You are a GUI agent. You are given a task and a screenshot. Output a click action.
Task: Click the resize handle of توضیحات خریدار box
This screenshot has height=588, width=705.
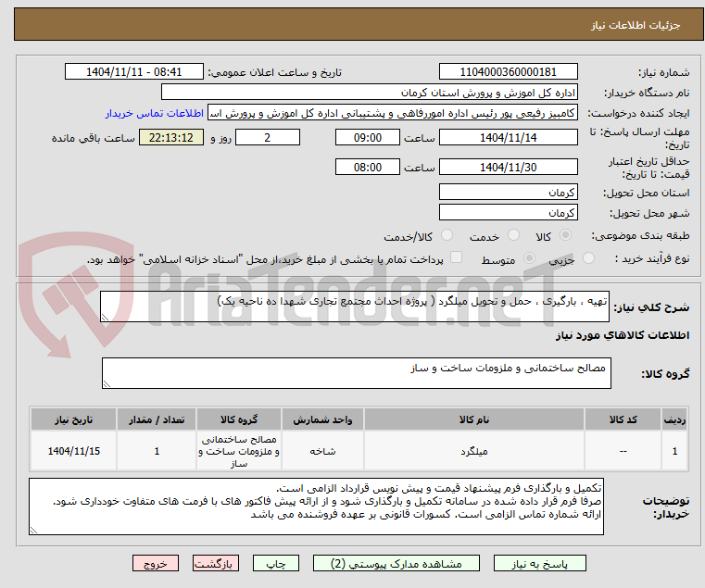click(33, 531)
